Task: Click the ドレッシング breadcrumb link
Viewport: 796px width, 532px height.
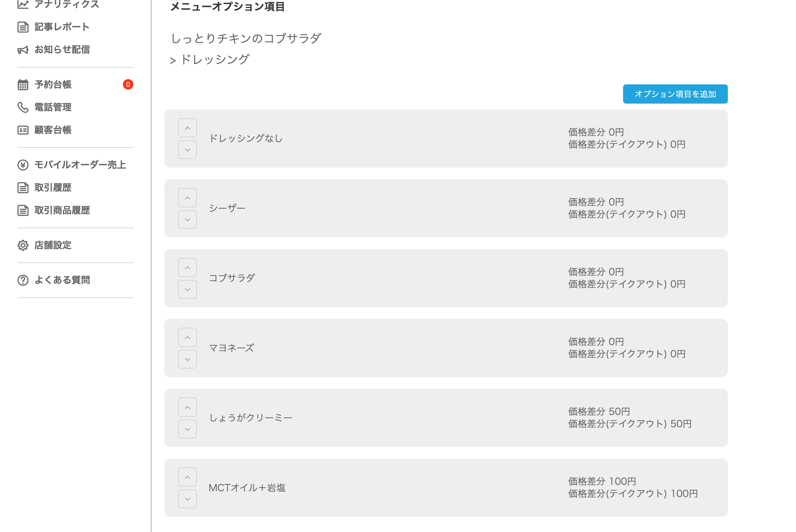Action: coord(215,59)
